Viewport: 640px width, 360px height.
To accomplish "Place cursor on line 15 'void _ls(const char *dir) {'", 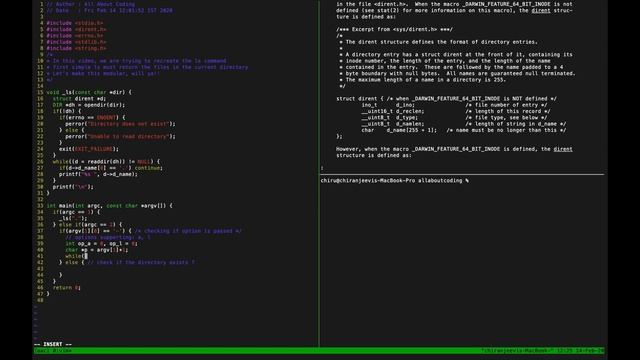I will pos(89,92).
